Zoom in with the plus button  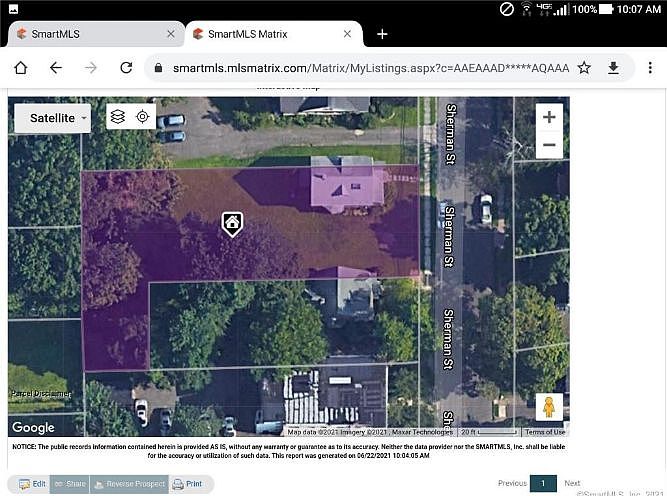pyautogui.click(x=549, y=117)
